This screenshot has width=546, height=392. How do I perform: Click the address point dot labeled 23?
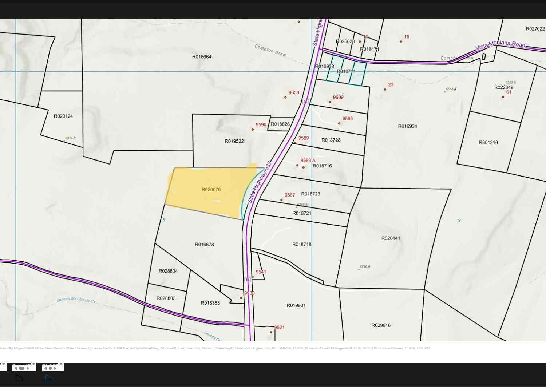(x=385, y=89)
